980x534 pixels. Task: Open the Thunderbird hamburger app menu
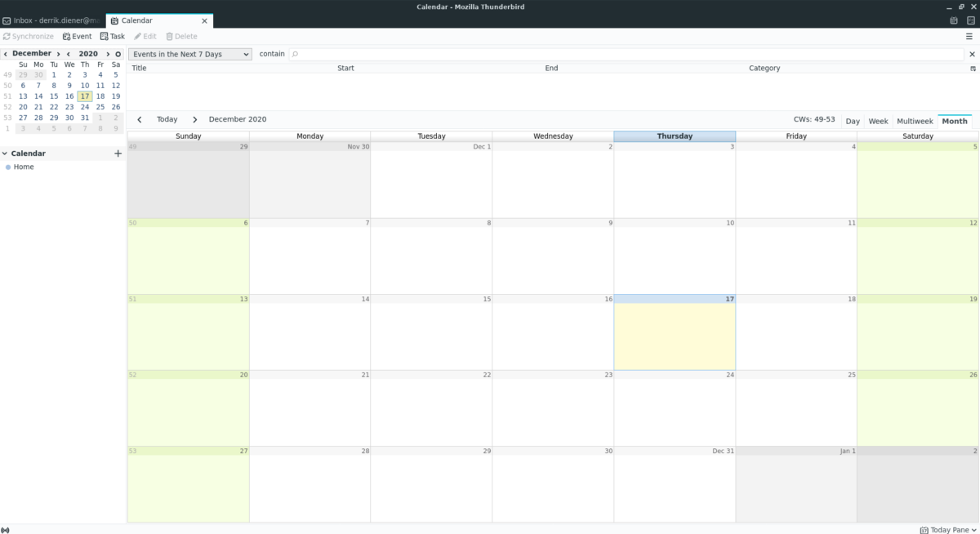(969, 36)
